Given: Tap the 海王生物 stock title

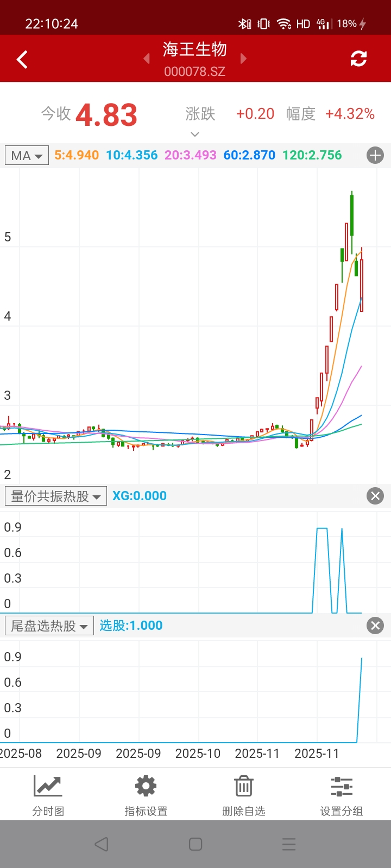Looking at the screenshot, I should [195, 50].
